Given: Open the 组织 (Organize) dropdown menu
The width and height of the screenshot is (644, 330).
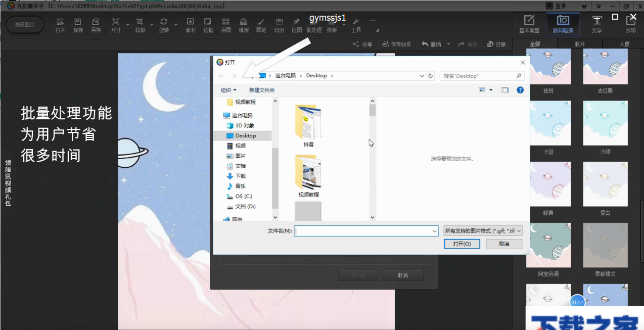Looking at the screenshot, I should [228, 90].
